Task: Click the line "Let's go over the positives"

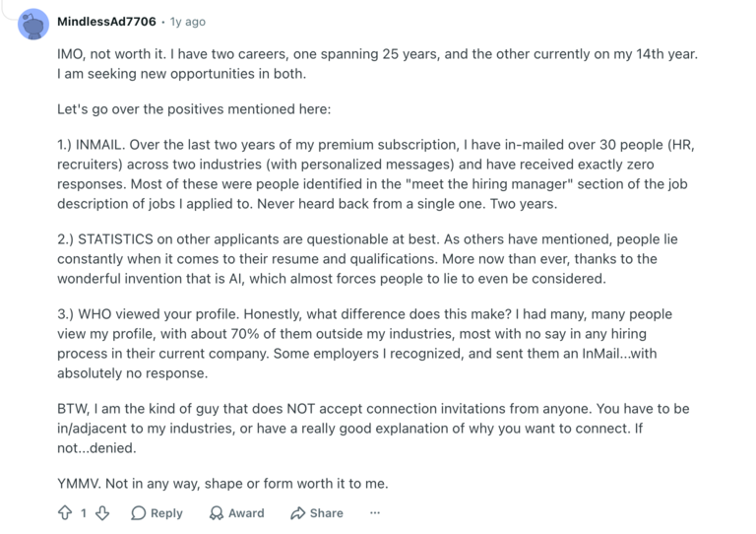Action: click(x=194, y=109)
